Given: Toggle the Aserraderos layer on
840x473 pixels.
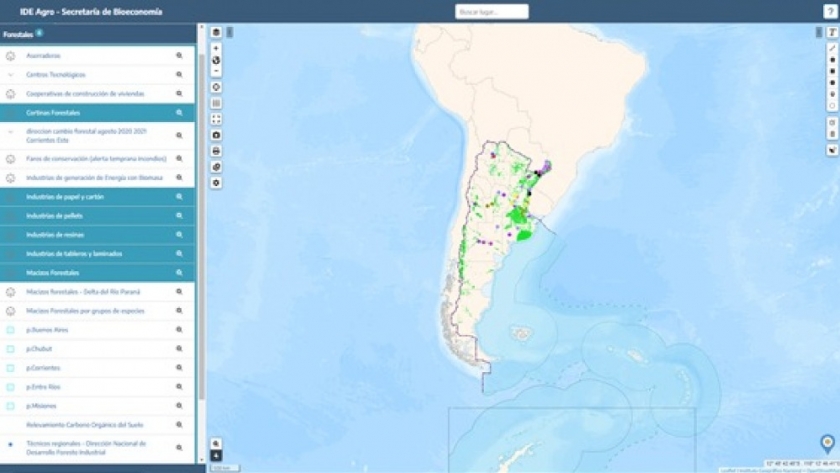Looking at the screenshot, I should click(x=10, y=56).
